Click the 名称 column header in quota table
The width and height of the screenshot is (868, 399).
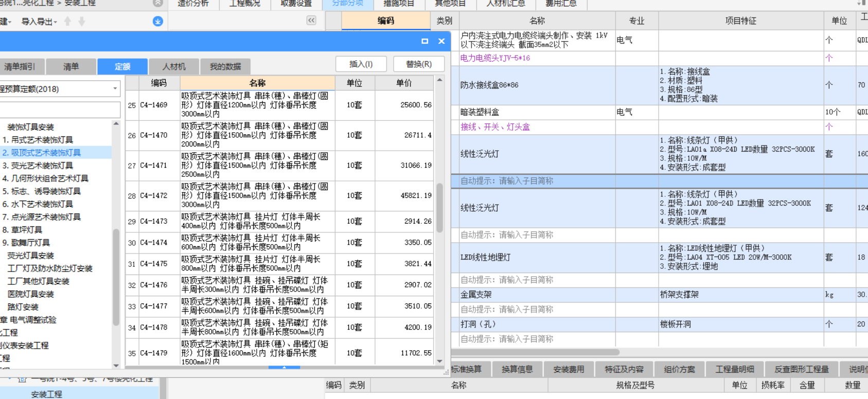tap(258, 83)
